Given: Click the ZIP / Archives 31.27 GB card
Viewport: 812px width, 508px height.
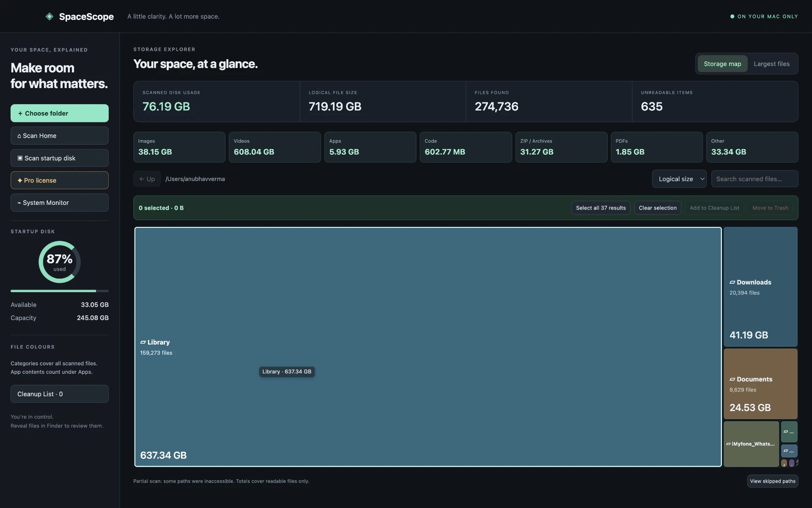Looking at the screenshot, I should click(561, 147).
